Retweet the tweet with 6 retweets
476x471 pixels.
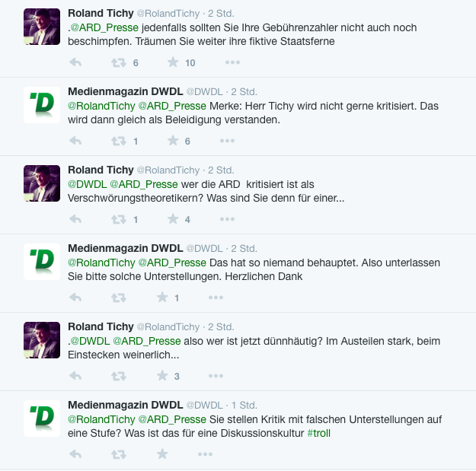point(119,62)
